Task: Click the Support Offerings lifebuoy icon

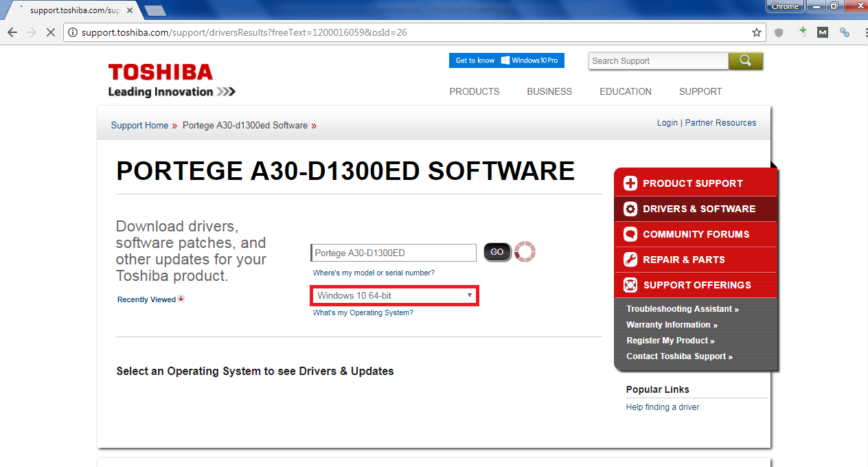Action: click(x=630, y=285)
